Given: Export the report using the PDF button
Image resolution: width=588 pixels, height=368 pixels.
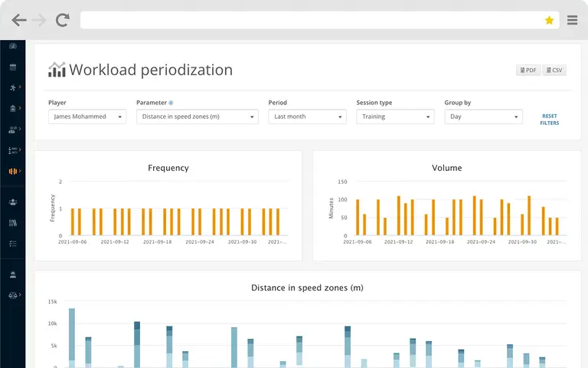Looking at the screenshot, I should point(528,71).
